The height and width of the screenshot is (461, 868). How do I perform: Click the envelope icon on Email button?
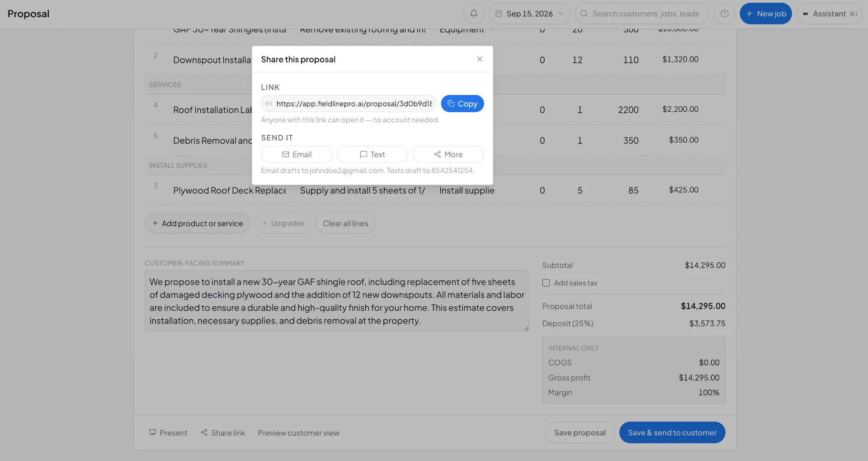pyautogui.click(x=285, y=154)
